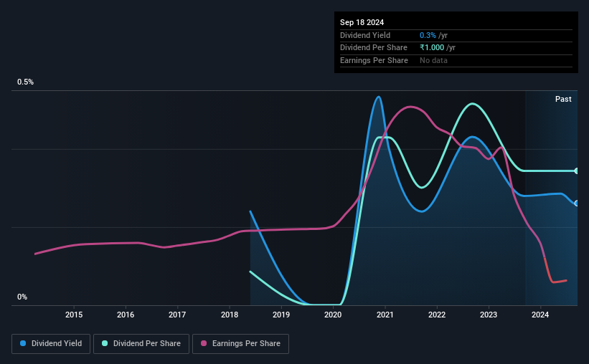The height and width of the screenshot is (364, 589).
Task: Click the tooltip Dividend Per Share row label
Action: tap(373, 48)
